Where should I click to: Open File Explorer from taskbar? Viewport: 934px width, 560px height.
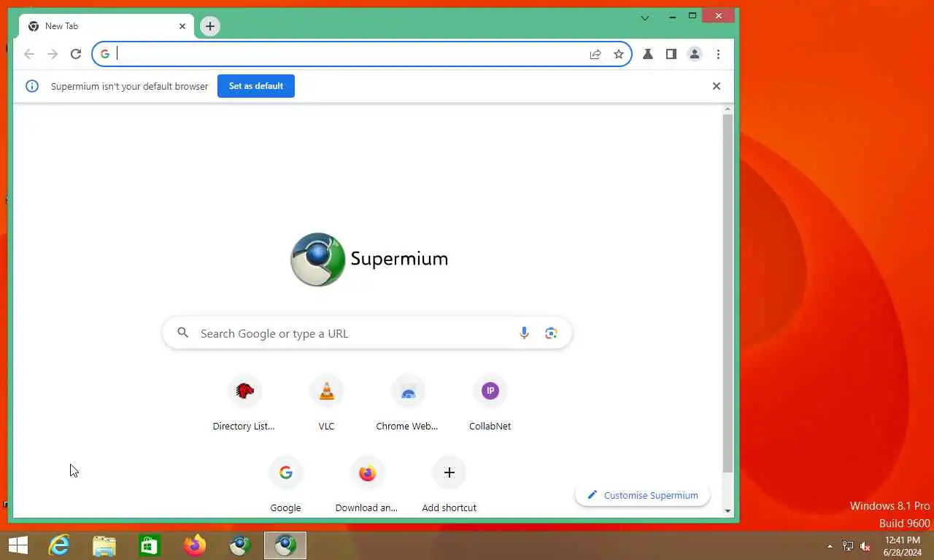[104, 545]
